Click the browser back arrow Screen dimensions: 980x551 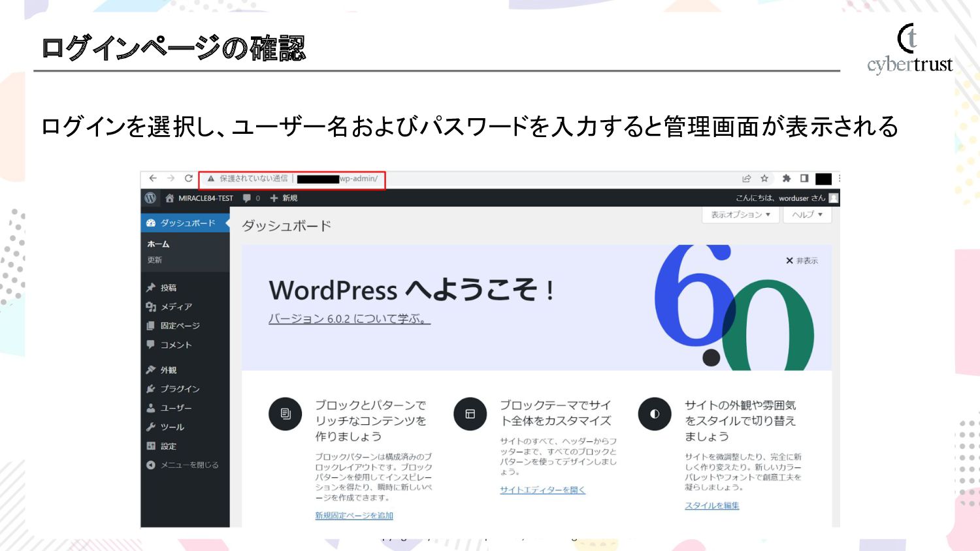(153, 178)
